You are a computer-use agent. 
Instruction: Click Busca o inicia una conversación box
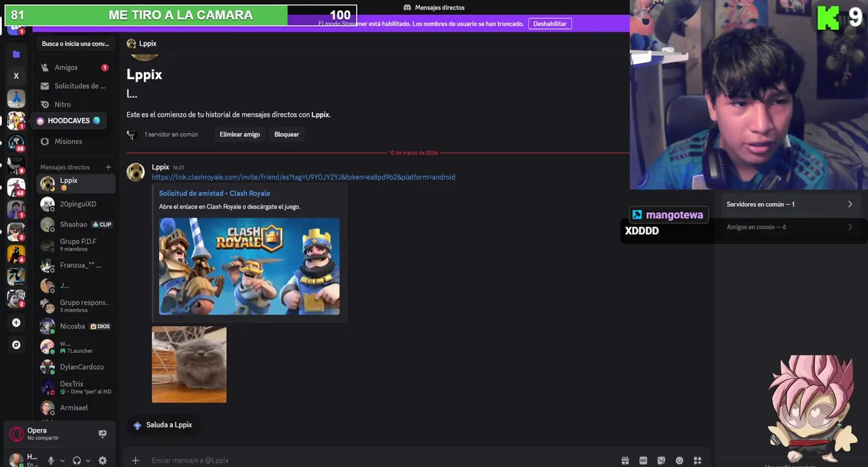(x=75, y=44)
